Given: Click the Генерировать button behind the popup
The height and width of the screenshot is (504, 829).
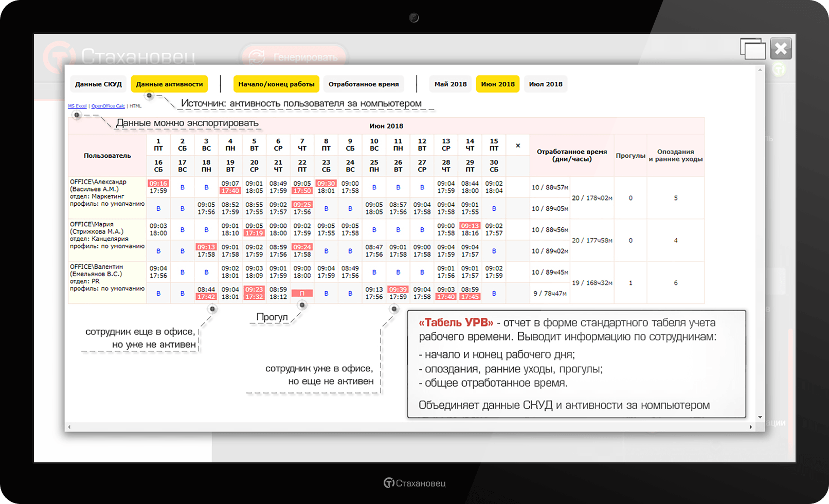Looking at the screenshot, I should tap(294, 57).
